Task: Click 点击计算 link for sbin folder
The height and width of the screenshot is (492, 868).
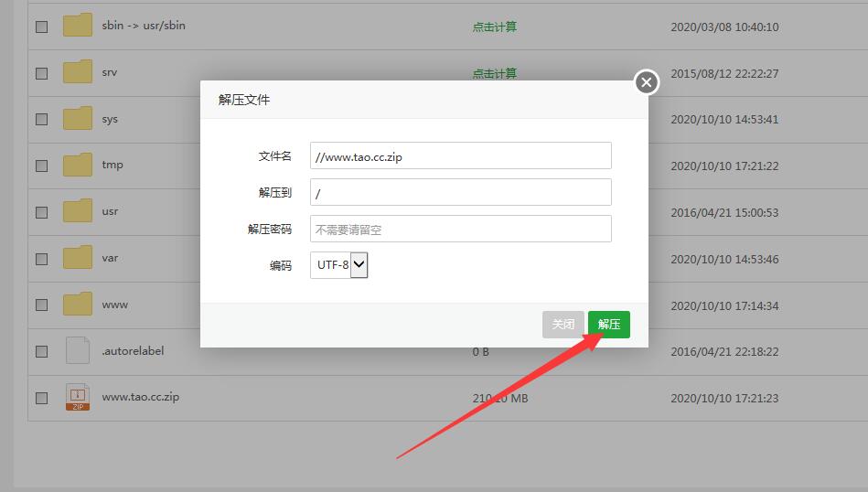Action: point(494,27)
